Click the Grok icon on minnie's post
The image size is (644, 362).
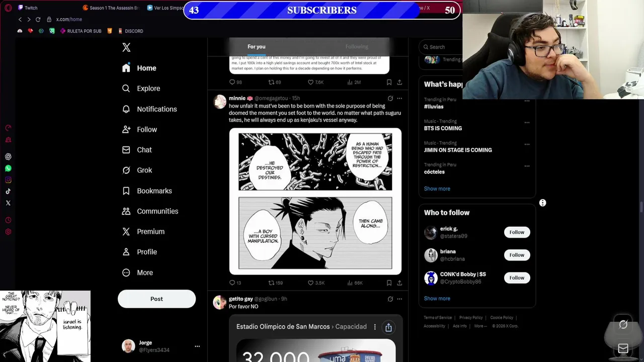point(390,99)
